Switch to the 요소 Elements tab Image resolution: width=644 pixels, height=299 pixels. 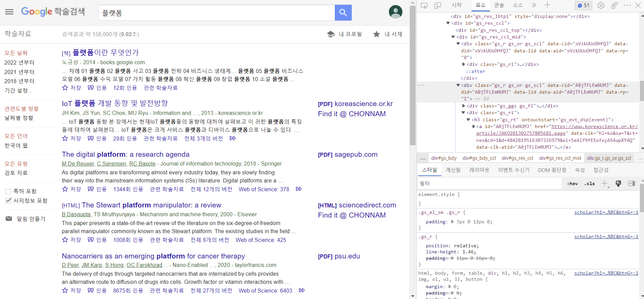point(480,5)
